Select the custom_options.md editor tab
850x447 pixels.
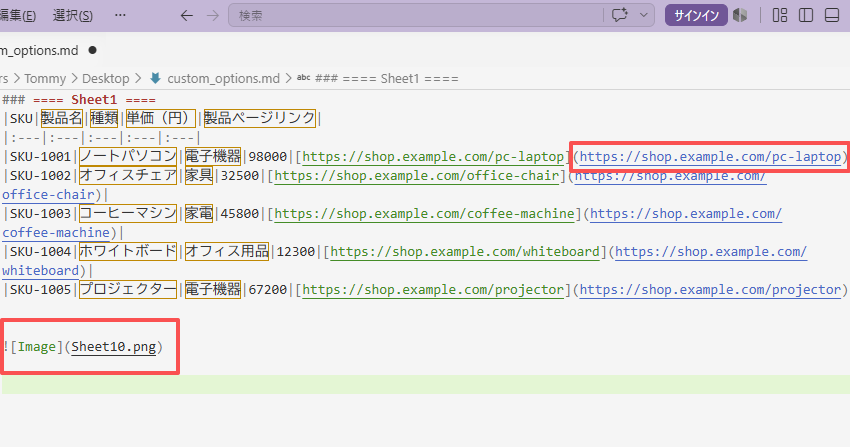pyautogui.click(x=40, y=50)
